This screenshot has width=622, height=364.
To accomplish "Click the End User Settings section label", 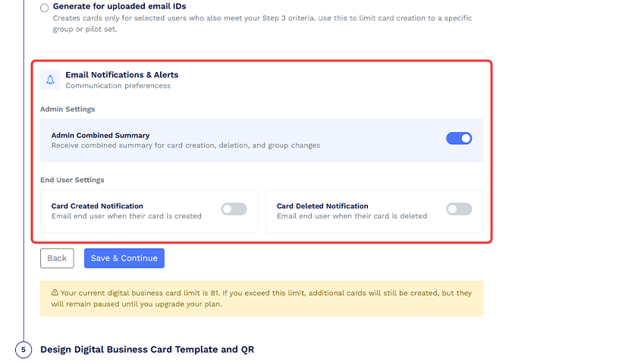I will (72, 180).
